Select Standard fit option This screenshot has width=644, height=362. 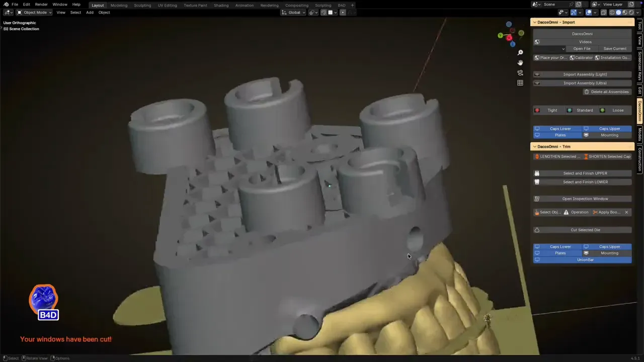[x=582, y=110]
